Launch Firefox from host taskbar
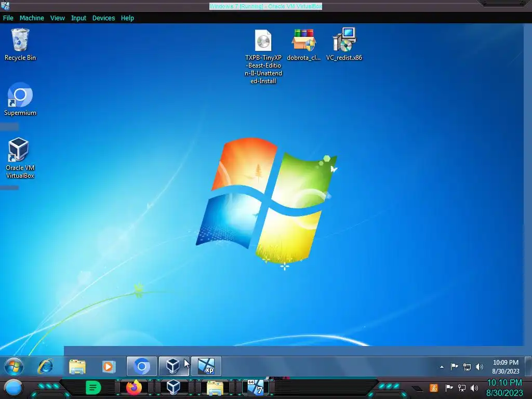532x399 pixels. 134,388
